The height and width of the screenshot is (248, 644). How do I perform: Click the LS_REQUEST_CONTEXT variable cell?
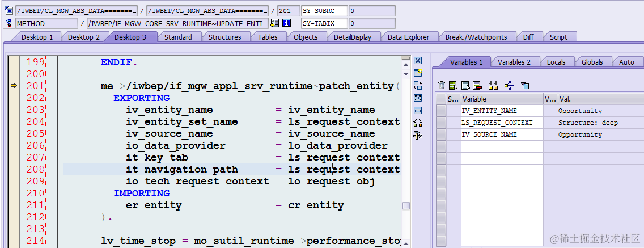point(502,123)
